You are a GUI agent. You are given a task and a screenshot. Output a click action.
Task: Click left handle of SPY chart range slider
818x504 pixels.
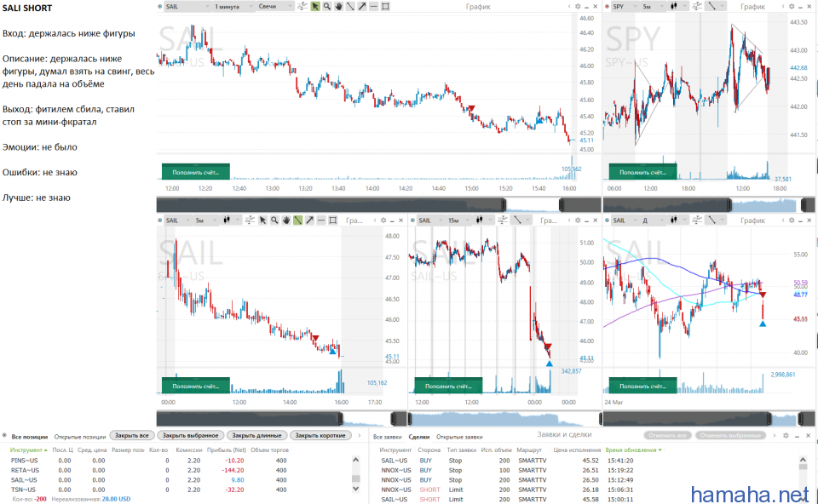[729, 205]
